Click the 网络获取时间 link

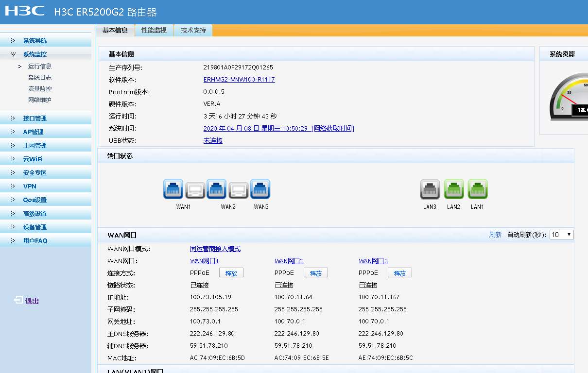point(333,128)
